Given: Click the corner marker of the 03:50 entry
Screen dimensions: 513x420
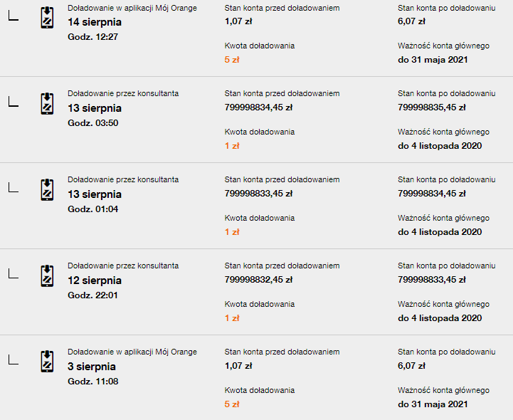Looking at the screenshot, I should pos(13,103).
